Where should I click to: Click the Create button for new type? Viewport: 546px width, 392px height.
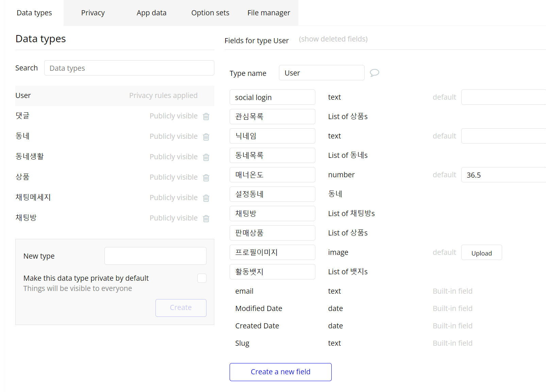(181, 308)
